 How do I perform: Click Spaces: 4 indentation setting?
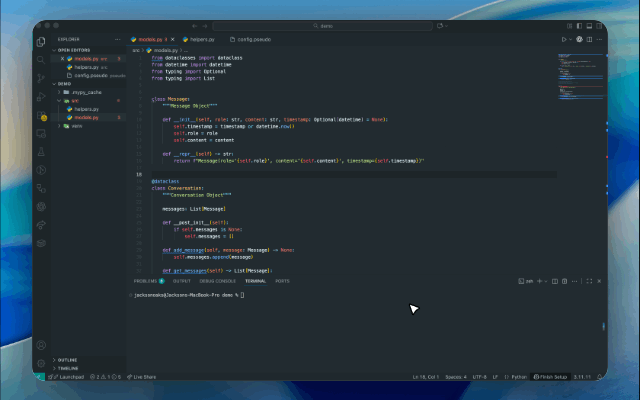(x=456, y=377)
